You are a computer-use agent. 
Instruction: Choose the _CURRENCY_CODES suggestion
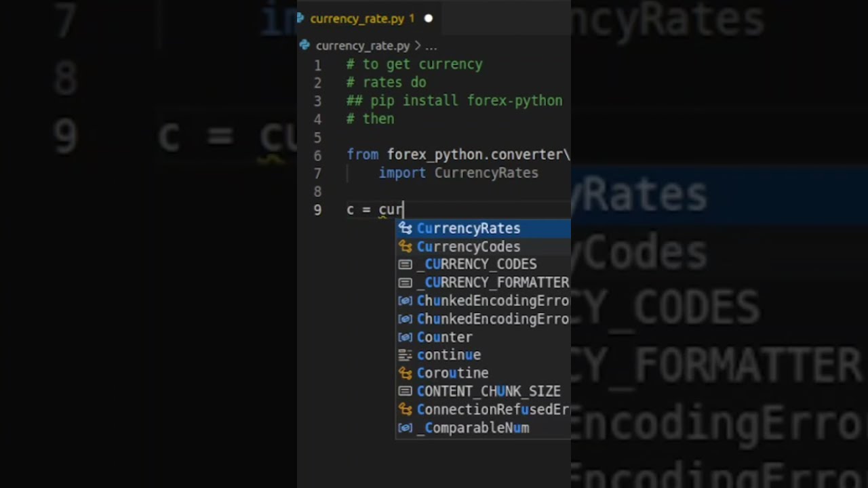[x=484, y=264]
